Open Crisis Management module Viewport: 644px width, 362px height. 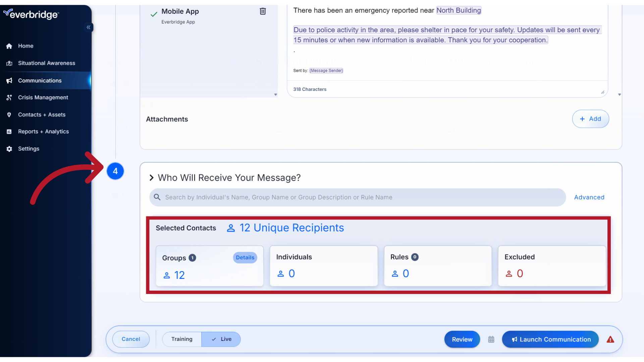pyautogui.click(x=43, y=97)
